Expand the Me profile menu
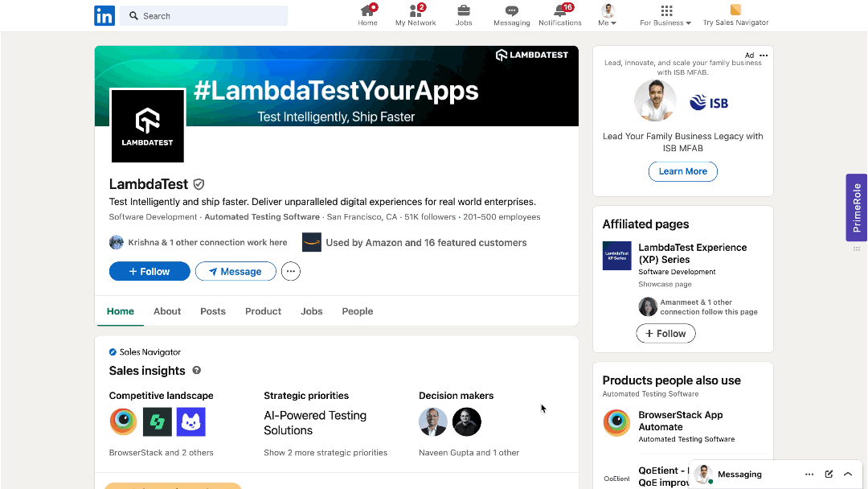This screenshot has width=868, height=489. (608, 15)
